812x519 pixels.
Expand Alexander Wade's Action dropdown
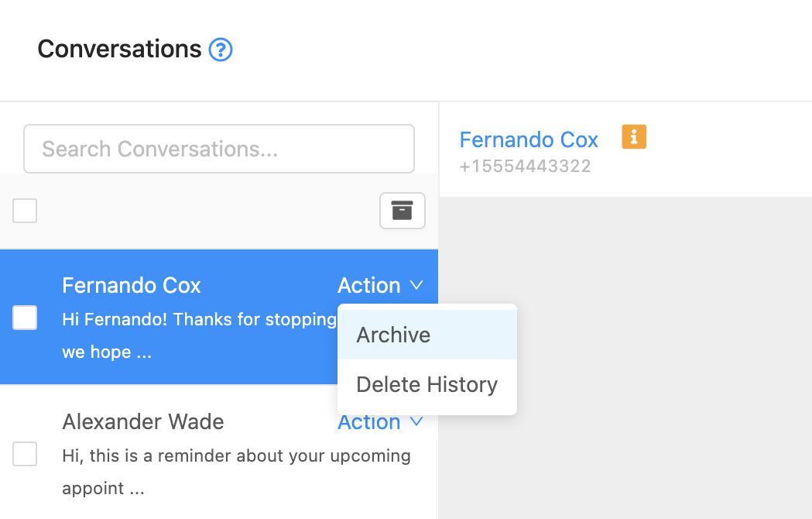[381, 421]
